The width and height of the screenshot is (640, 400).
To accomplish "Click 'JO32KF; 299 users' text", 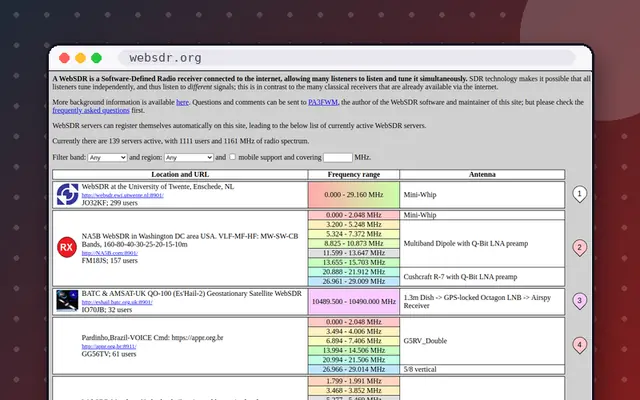I will [x=109, y=203].
